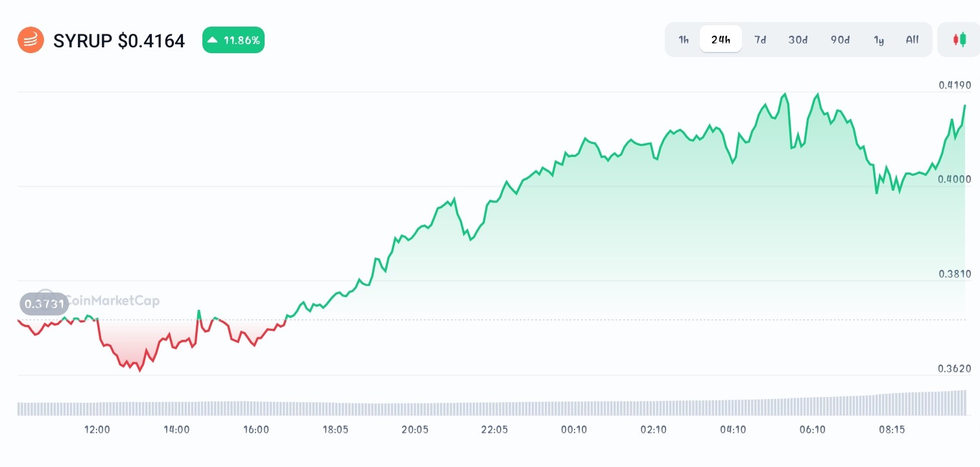Select the 24h timeframe tab

[721, 39]
